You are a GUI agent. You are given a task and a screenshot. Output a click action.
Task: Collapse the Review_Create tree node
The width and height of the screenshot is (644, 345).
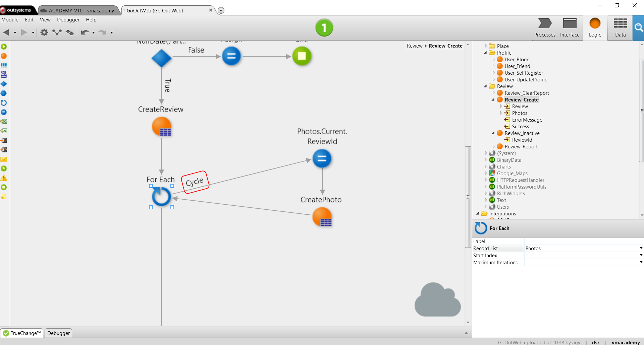coord(493,99)
